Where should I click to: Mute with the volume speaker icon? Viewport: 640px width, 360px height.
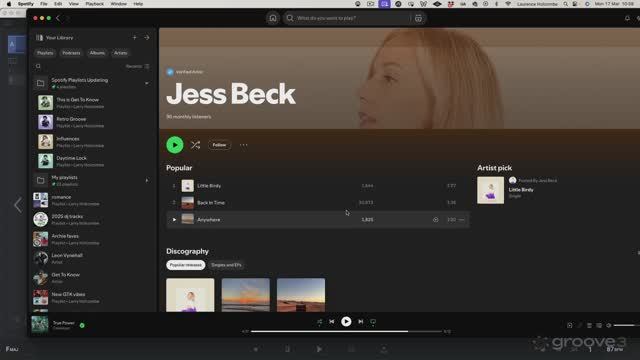pyautogui.click(x=609, y=325)
